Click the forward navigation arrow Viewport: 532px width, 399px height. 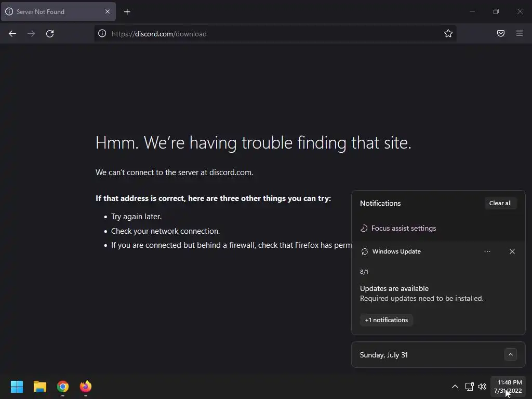click(31, 34)
